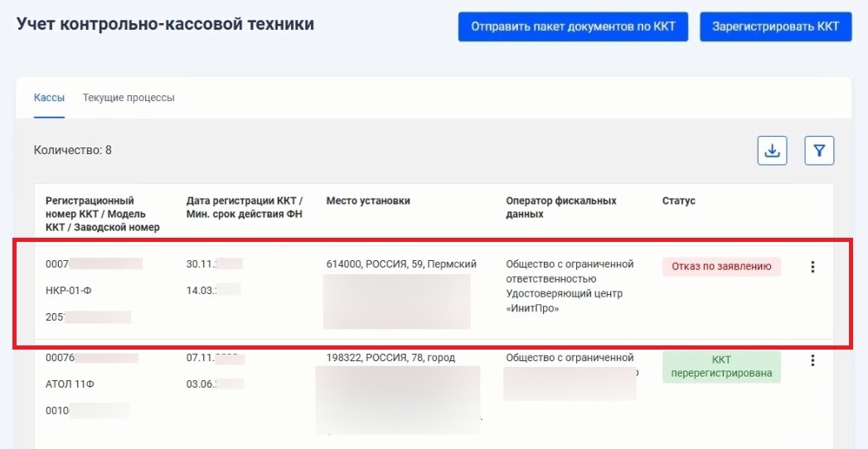Image resolution: width=868 pixels, height=449 pixels.
Task: Open the filter funnel icon
Action: (x=819, y=151)
